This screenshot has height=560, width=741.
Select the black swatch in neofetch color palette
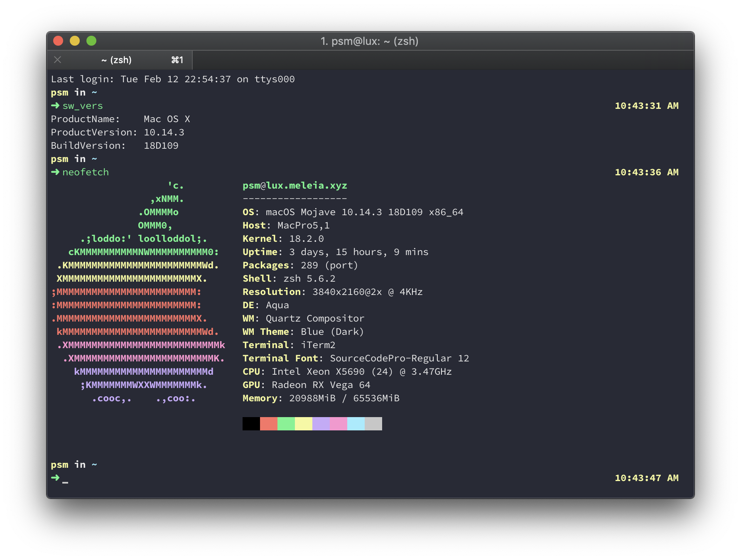[x=251, y=424]
